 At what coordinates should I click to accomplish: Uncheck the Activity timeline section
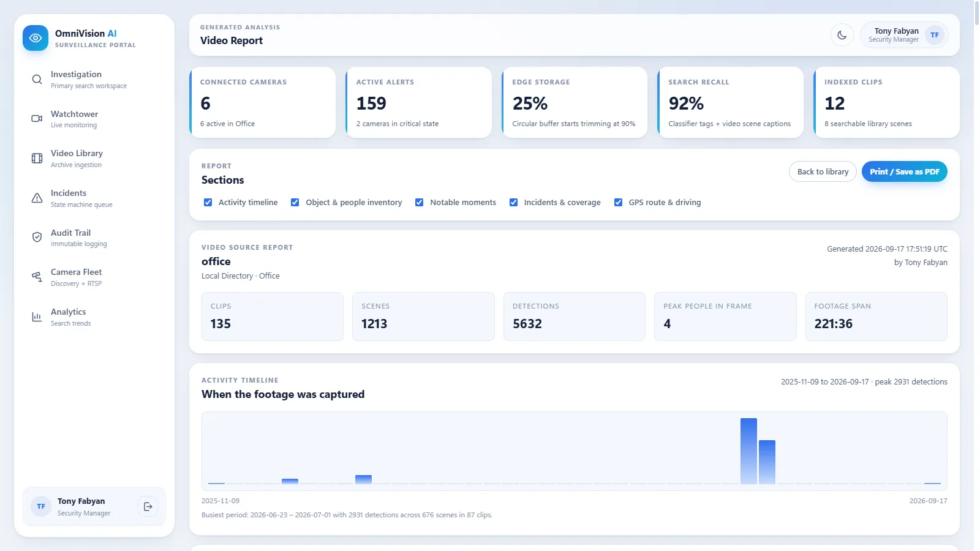208,202
